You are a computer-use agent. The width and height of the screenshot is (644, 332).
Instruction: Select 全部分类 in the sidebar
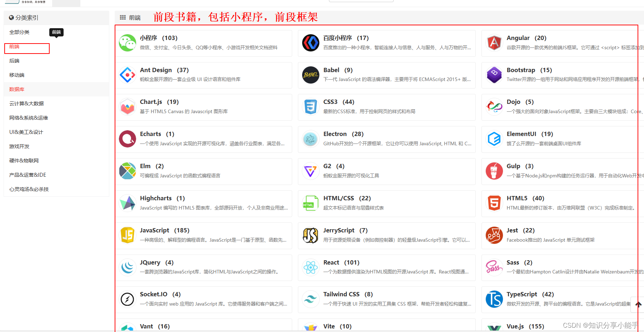pyautogui.click(x=19, y=32)
